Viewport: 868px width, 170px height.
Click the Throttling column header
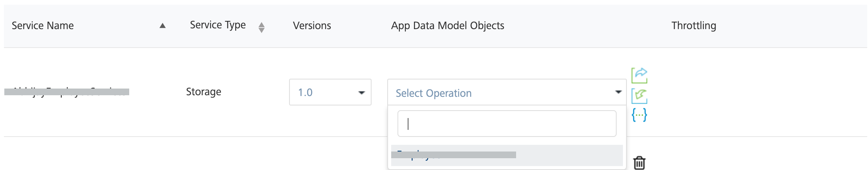coord(694,26)
